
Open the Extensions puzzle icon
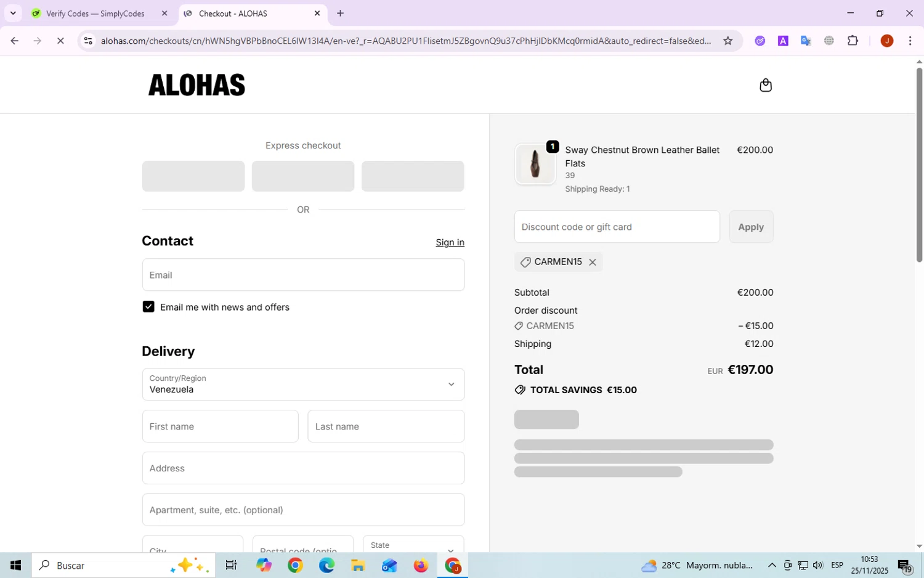pyautogui.click(x=853, y=41)
